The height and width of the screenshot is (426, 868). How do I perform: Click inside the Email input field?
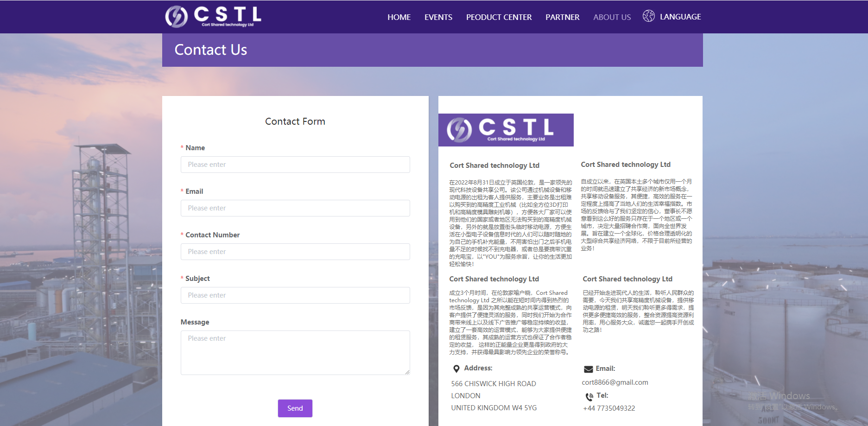[x=295, y=208]
